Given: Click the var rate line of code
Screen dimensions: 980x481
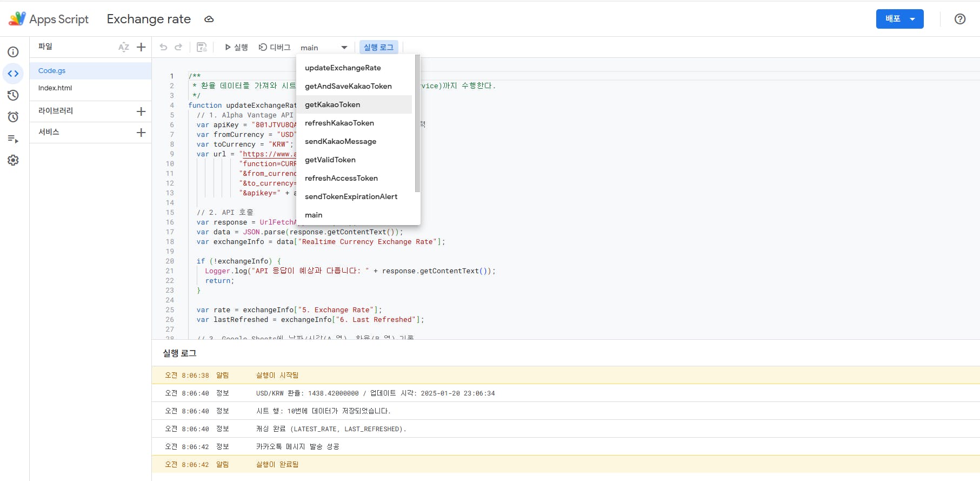Looking at the screenshot, I should tap(289, 310).
